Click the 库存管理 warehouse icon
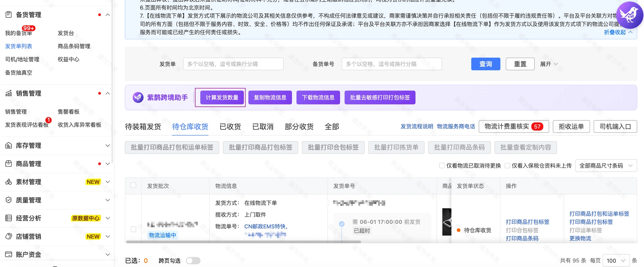The image size is (644, 267). [9, 145]
